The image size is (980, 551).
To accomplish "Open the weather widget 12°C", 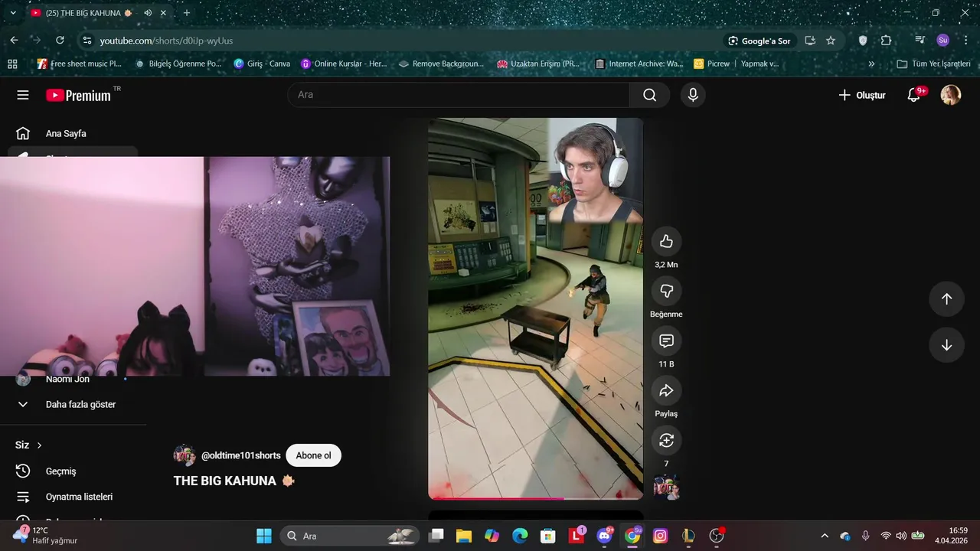I will [46, 536].
